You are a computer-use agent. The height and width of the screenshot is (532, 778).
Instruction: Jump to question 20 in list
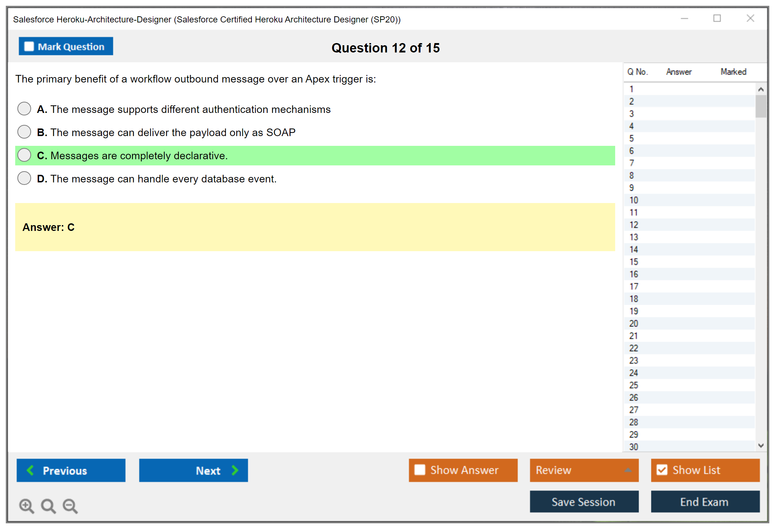[x=634, y=324]
